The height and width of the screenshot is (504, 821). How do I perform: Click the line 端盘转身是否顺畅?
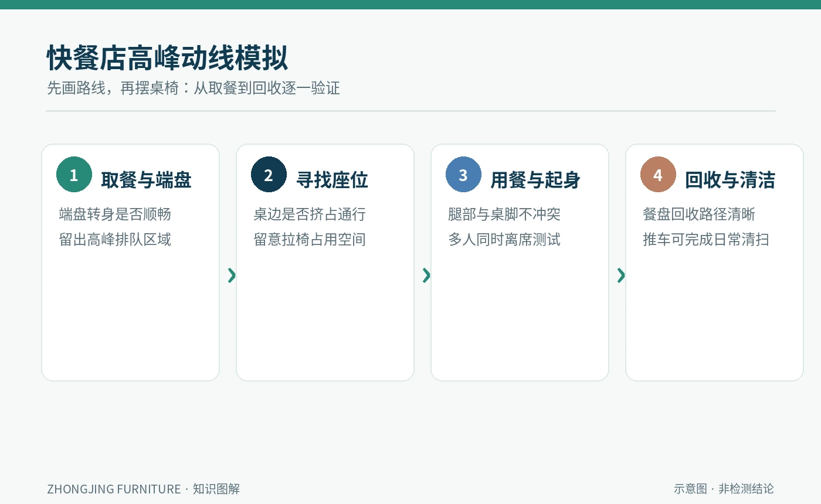(115, 214)
